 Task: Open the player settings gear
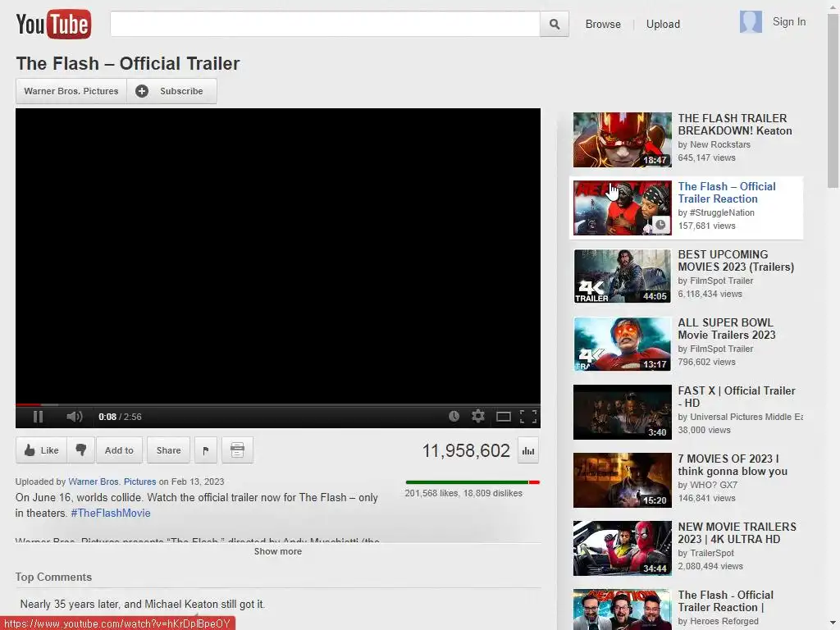[x=478, y=416]
